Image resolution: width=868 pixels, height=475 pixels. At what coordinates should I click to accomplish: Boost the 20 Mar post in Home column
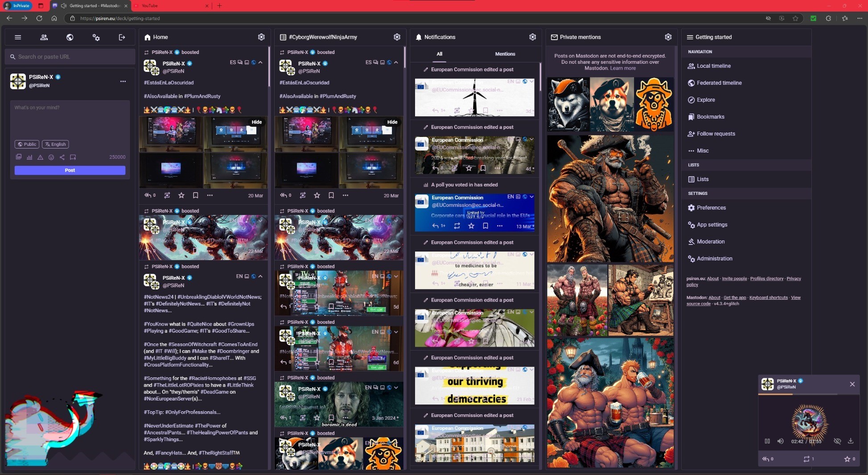tap(167, 195)
